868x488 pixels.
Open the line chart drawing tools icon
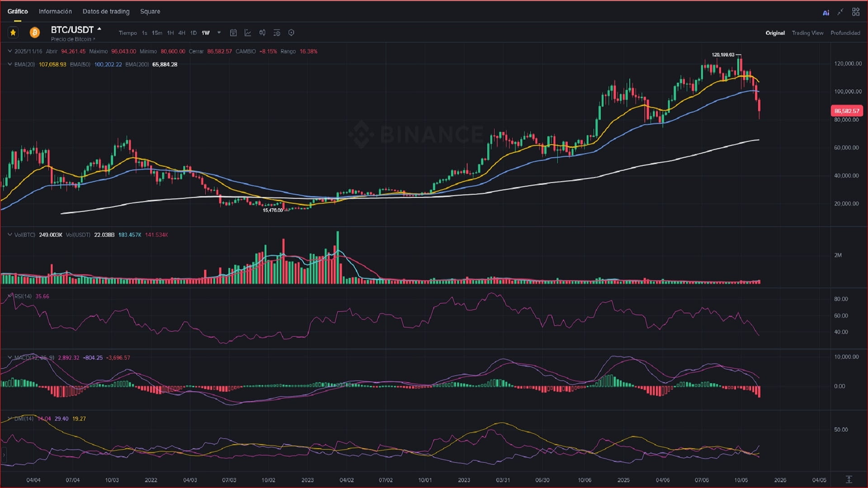coord(248,33)
